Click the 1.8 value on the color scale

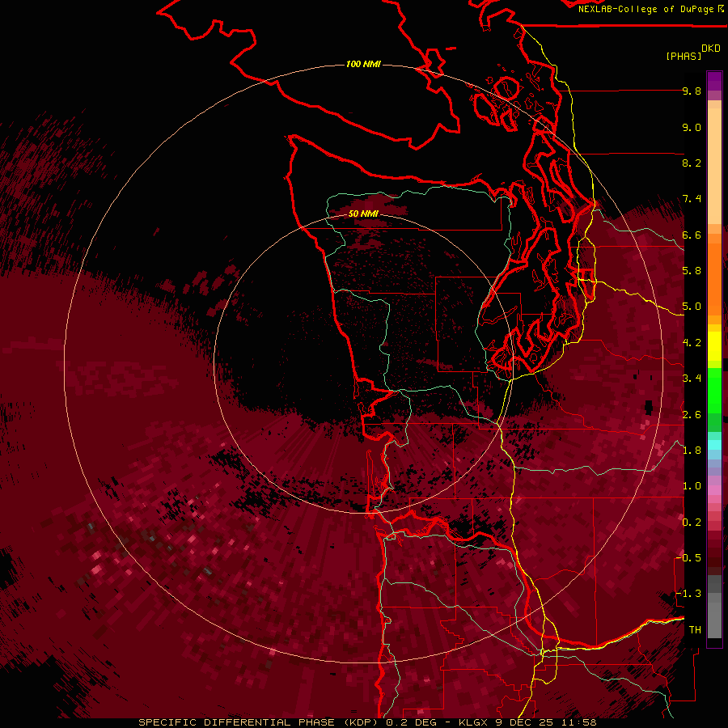pos(692,451)
